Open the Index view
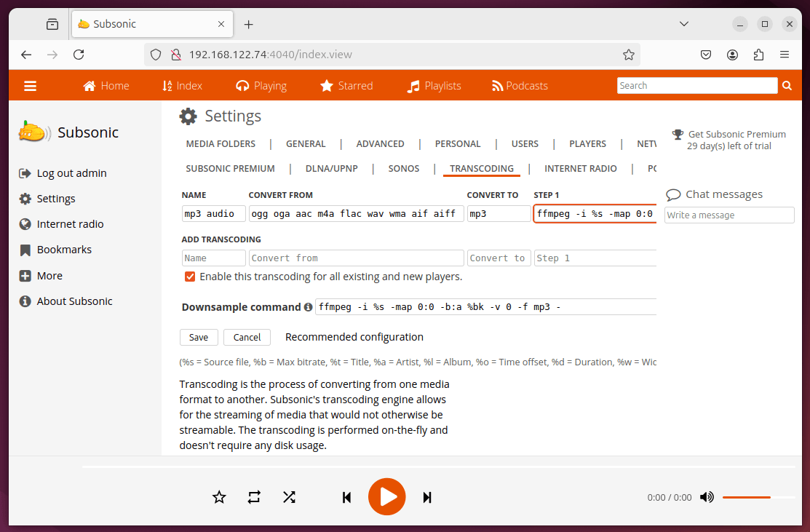 coord(182,86)
